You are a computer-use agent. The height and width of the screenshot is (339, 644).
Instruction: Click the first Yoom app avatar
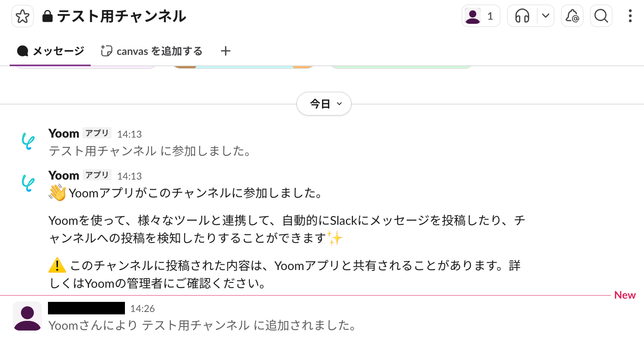click(x=27, y=142)
